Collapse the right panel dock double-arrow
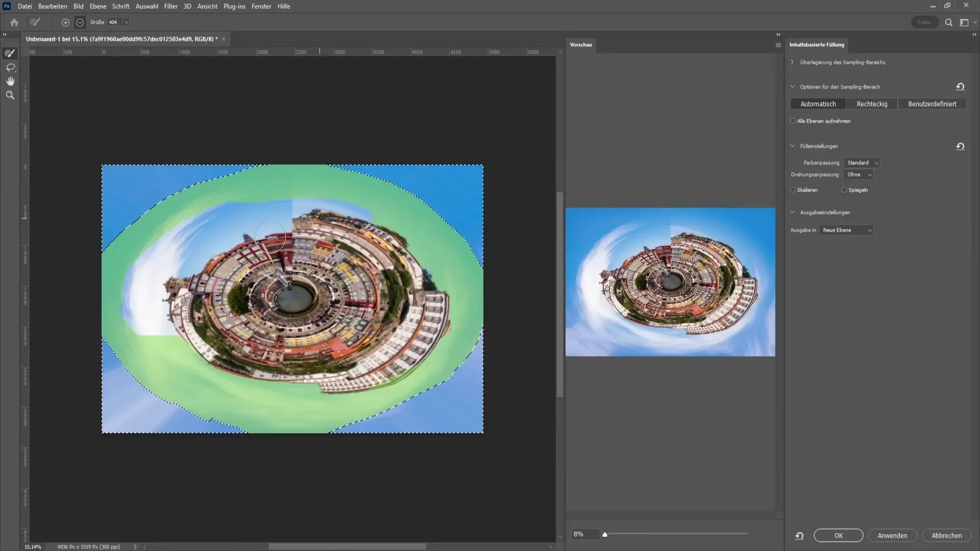The width and height of the screenshot is (980, 551). (974, 35)
